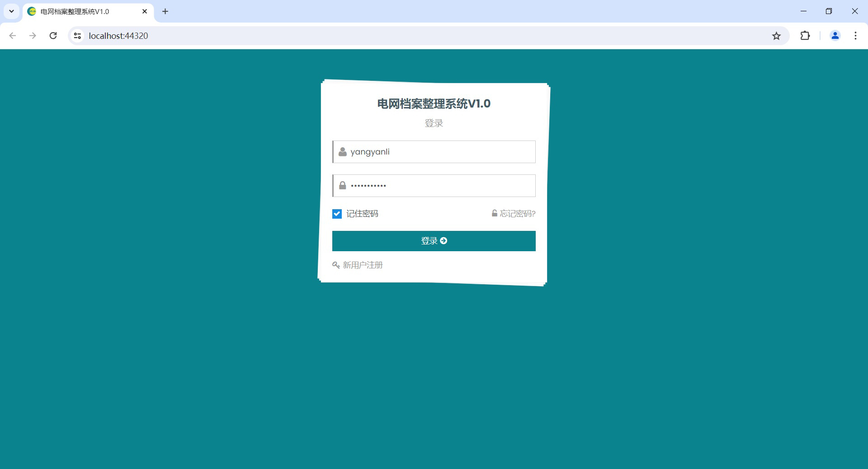The height and width of the screenshot is (469, 868).
Task: Open the Chrome three-dot menu
Action: (855, 36)
